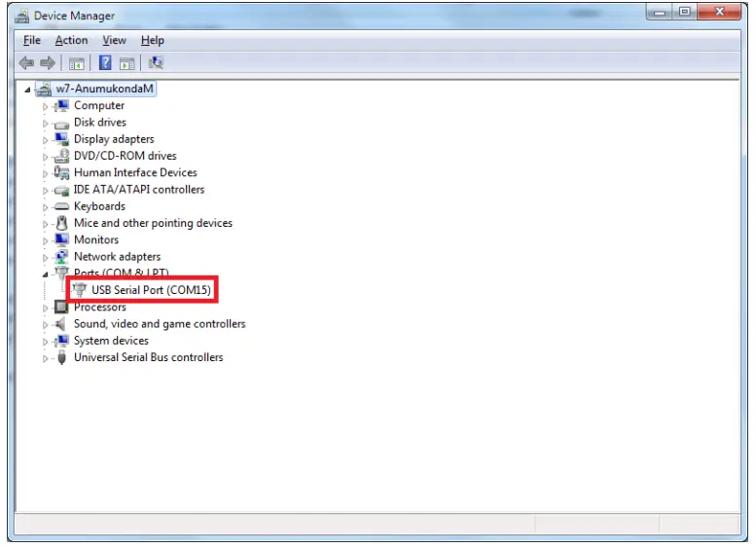Click the Device Manager title bar icon

pos(21,16)
